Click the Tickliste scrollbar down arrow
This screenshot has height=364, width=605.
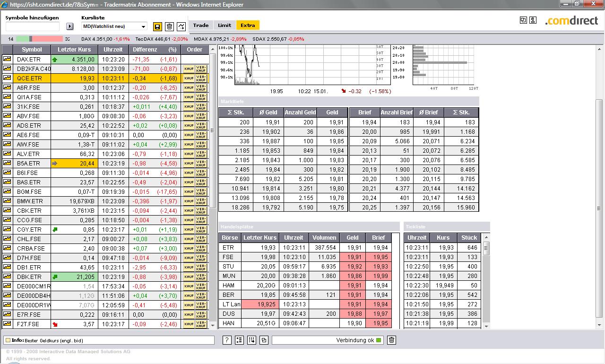point(486,326)
